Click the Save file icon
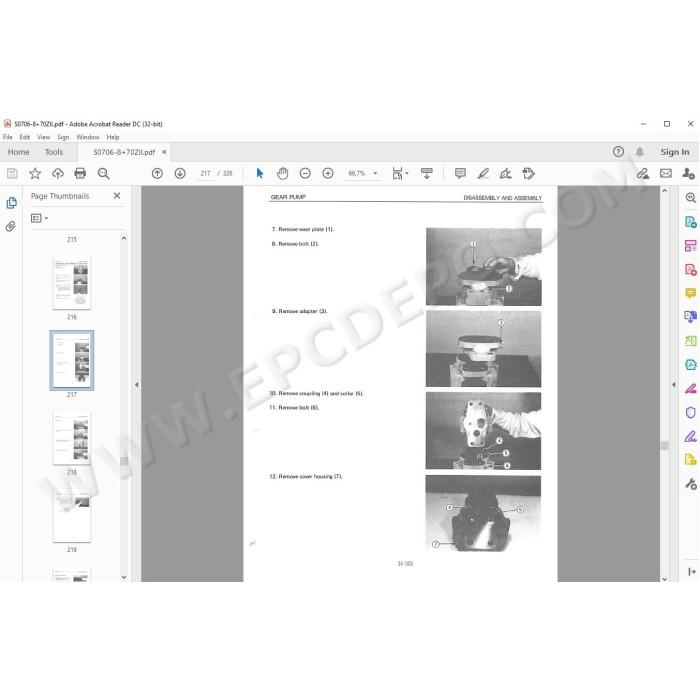The image size is (700, 700). click(12, 173)
